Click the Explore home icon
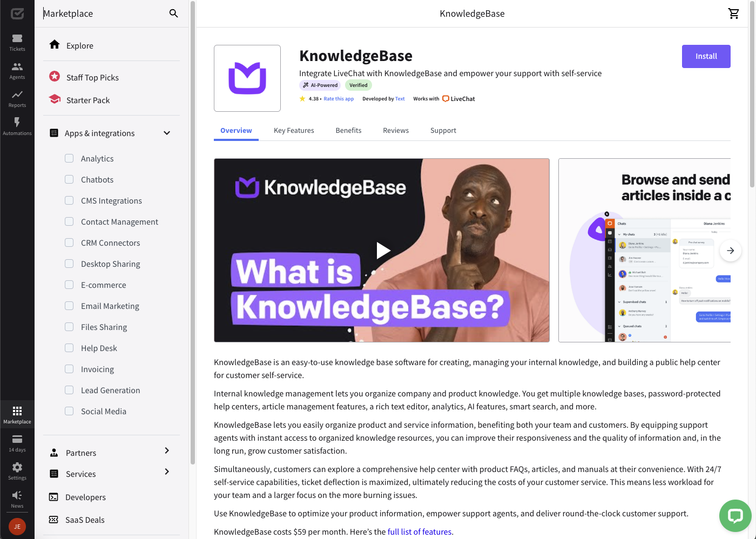 (55, 45)
